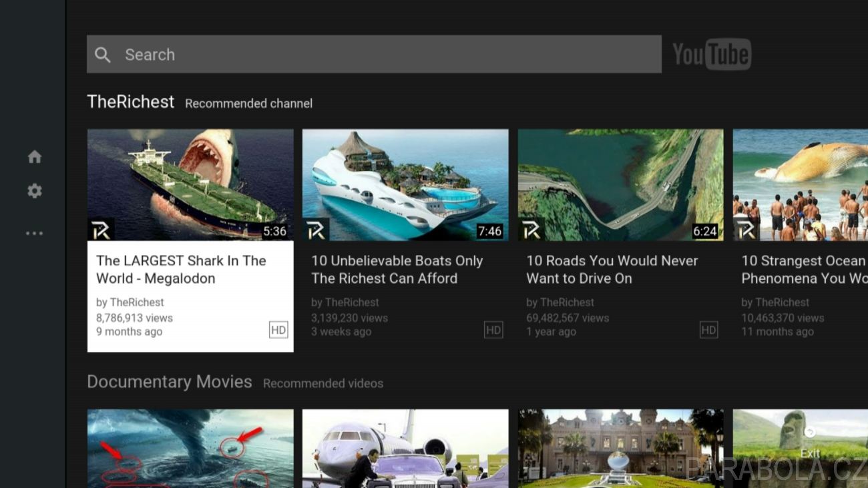
Task: Click the 6:24 duration label
Action: coord(705,231)
